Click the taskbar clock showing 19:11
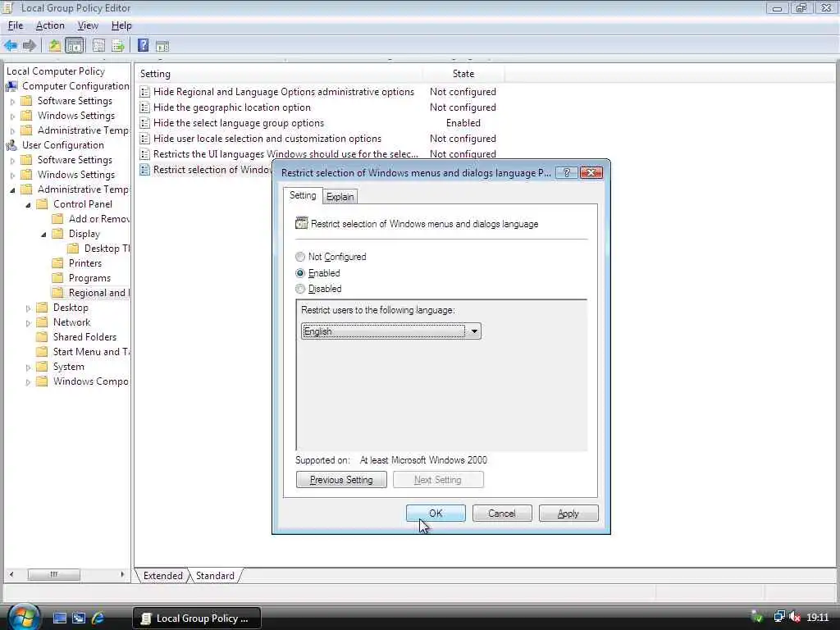 (818, 618)
